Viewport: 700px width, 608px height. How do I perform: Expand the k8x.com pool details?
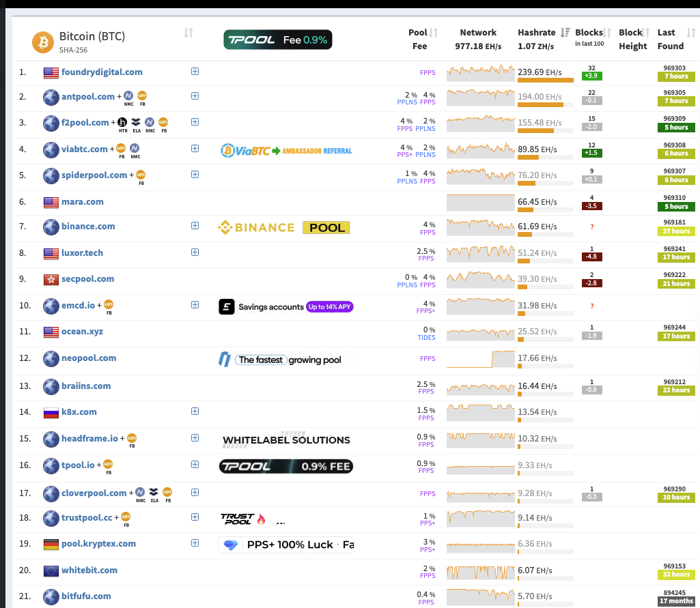[195, 411]
